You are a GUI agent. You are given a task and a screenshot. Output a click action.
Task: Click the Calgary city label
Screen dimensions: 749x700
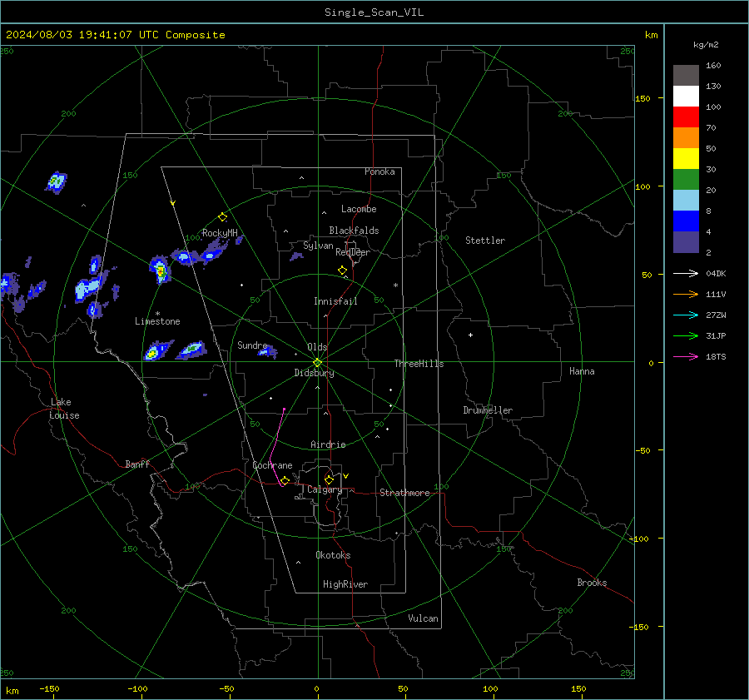[325, 489]
